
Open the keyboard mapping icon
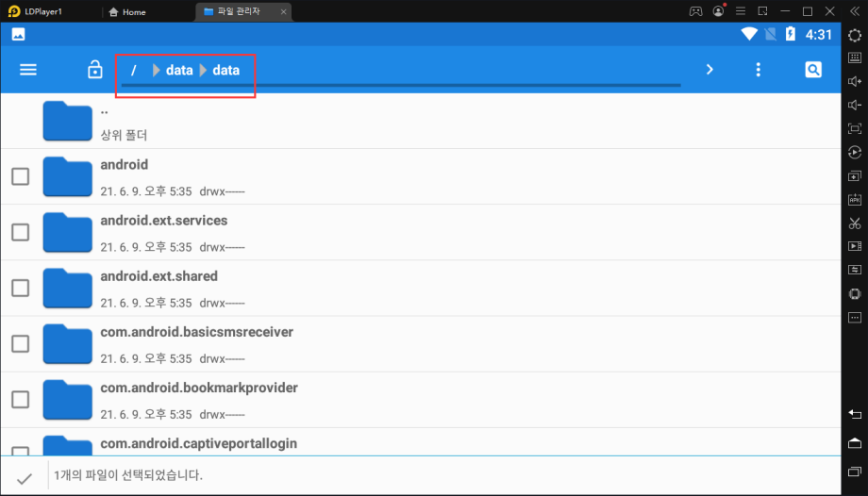point(855,58)
